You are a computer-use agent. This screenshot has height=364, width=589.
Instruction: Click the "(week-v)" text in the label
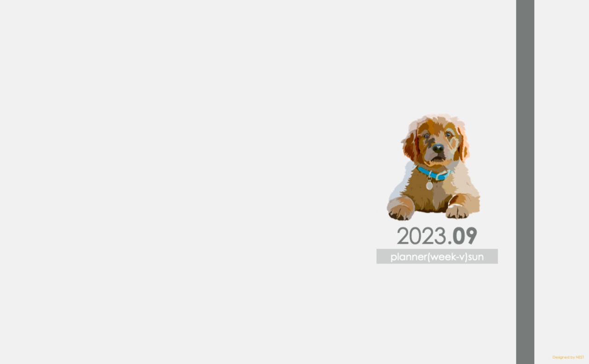click(x=448, y=257)
